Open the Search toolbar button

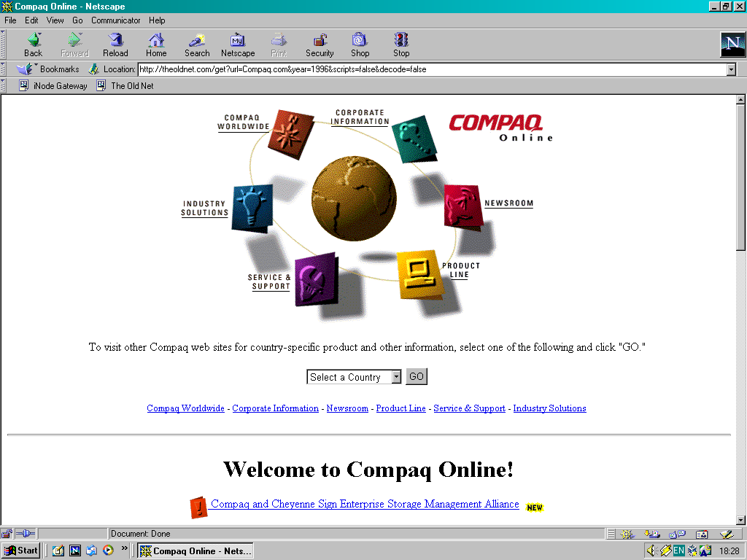(197, 45)
